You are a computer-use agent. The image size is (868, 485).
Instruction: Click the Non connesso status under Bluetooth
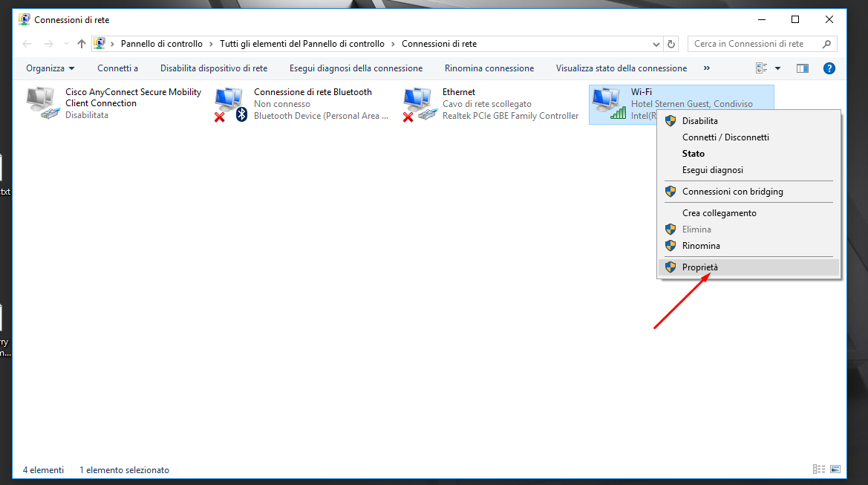tap(281, 104)
